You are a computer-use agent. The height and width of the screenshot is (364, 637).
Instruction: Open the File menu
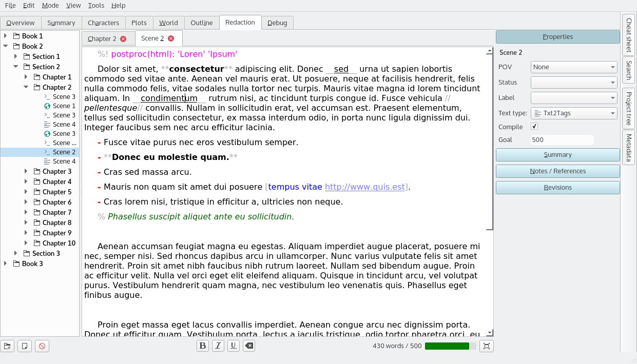point(10,6)
